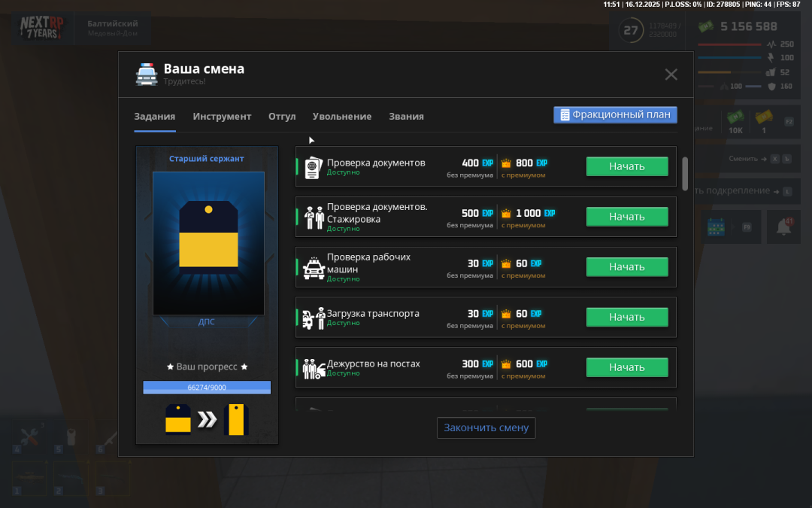This screenshot has width=812, height=508.
Task: Click the police car icon beside Ваша смена
Action: pos(146,74)
